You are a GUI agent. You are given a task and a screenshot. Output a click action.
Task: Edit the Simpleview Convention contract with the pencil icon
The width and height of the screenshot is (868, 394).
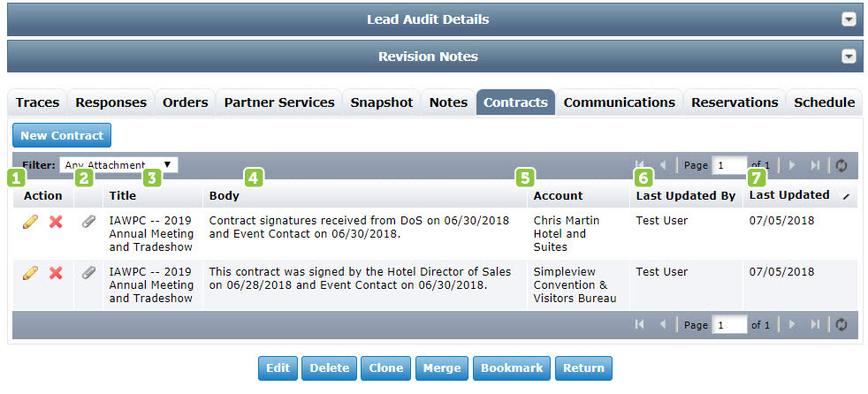tap(30, 273)
